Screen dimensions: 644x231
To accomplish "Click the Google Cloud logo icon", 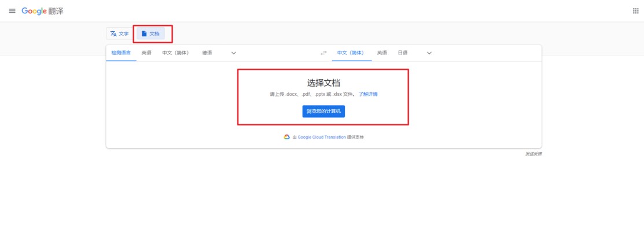I will point(286,137).
